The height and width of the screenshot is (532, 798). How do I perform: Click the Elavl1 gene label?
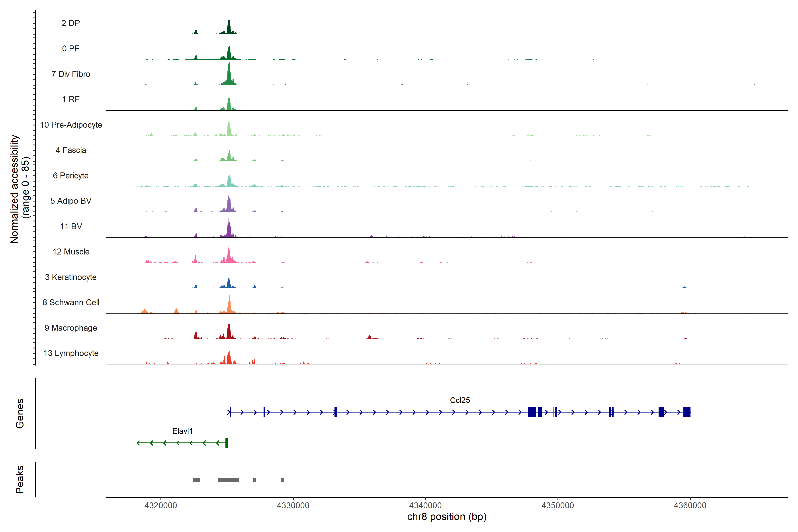[182, 431]
